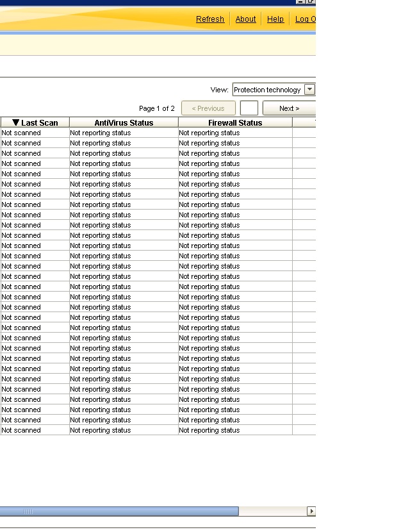This screenshot has width=410, height=532.
Task: Focus the page number input box
Action: coord(249,108)
